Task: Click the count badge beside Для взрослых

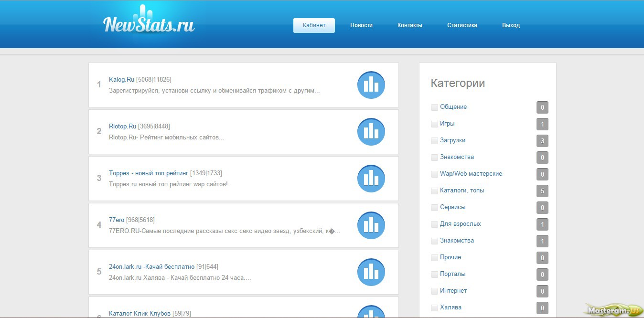Action: pos(542,224)
